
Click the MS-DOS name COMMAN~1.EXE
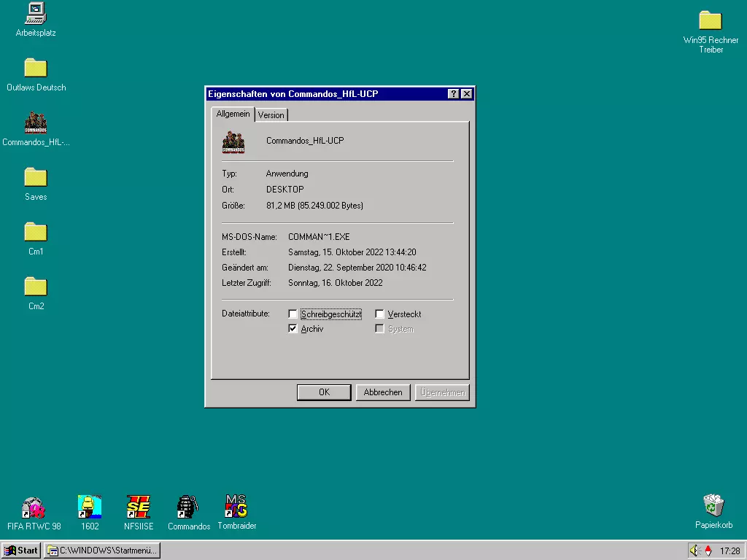319,237
